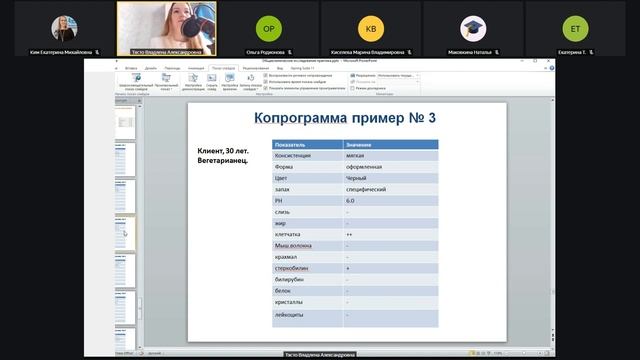The height and width of the screenshot is (360, 640).
Task: Click table header Значение
Action: coord(391,144)
